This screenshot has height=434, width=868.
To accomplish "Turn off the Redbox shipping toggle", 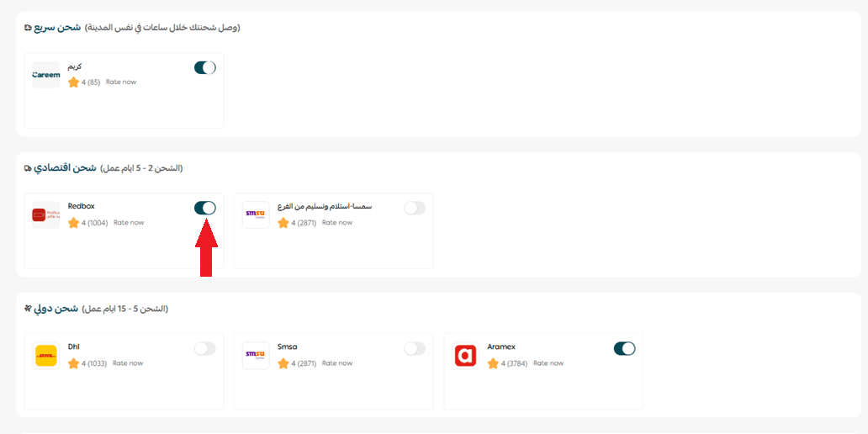I will (204, 208).
